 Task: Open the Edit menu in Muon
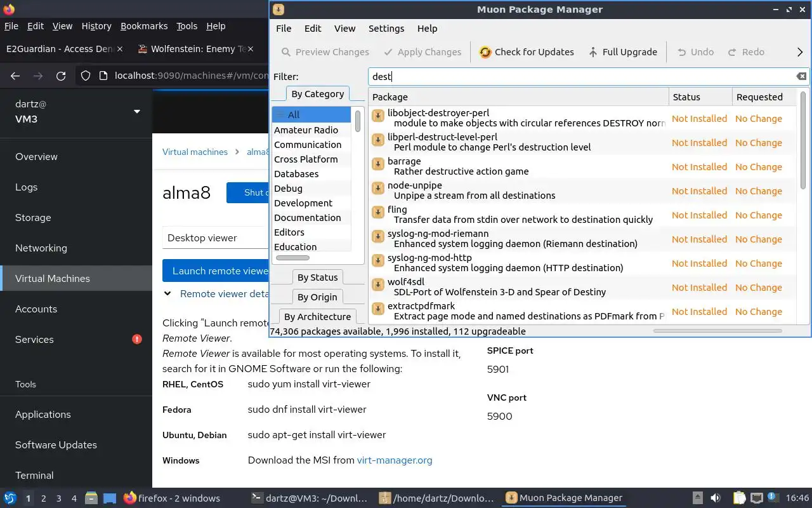click(313, 29)
